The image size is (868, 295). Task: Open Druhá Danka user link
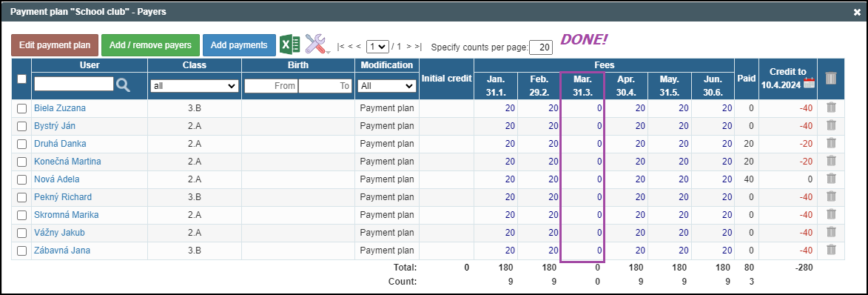point(60,144)
